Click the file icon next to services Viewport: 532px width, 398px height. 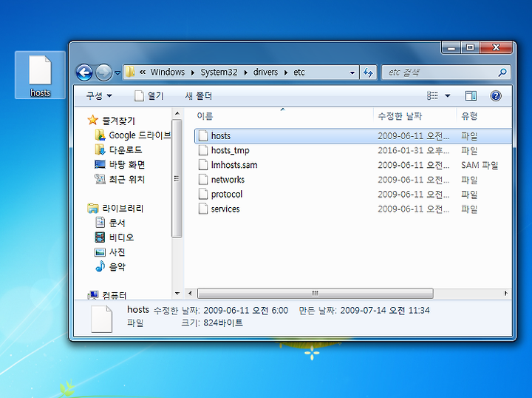pos(203,209)
